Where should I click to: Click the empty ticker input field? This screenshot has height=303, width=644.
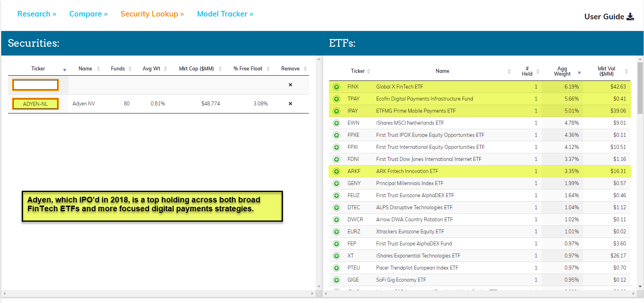35,85
